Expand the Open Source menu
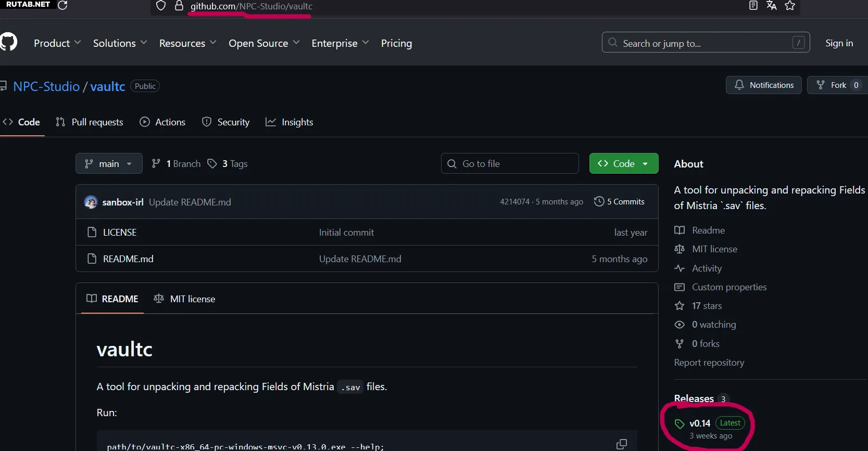 (264, 43)
